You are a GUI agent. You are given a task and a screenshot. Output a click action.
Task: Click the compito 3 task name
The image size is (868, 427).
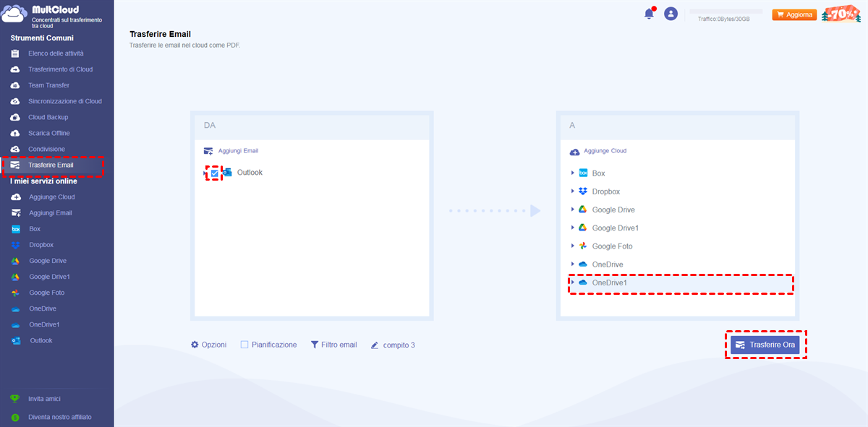coord(399,345)
